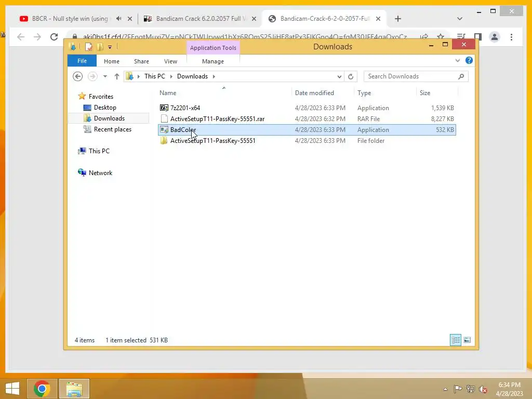Open Chrome side panel icon
Image resolution: width=532 pixels, height=399 pixels.
point(478,37)
